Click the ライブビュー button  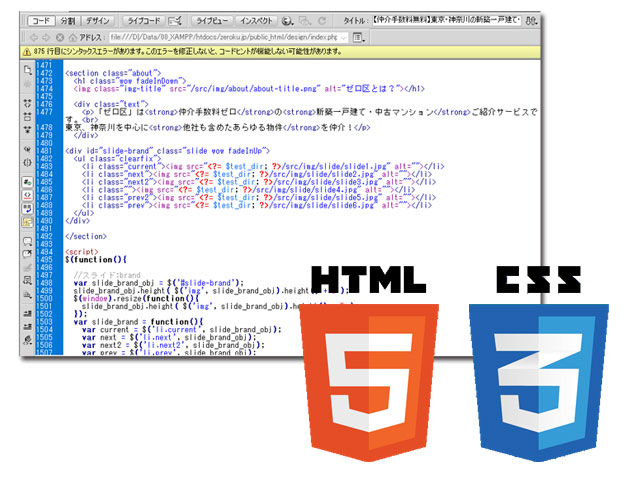pyautogui.click(x=212, y=21)
